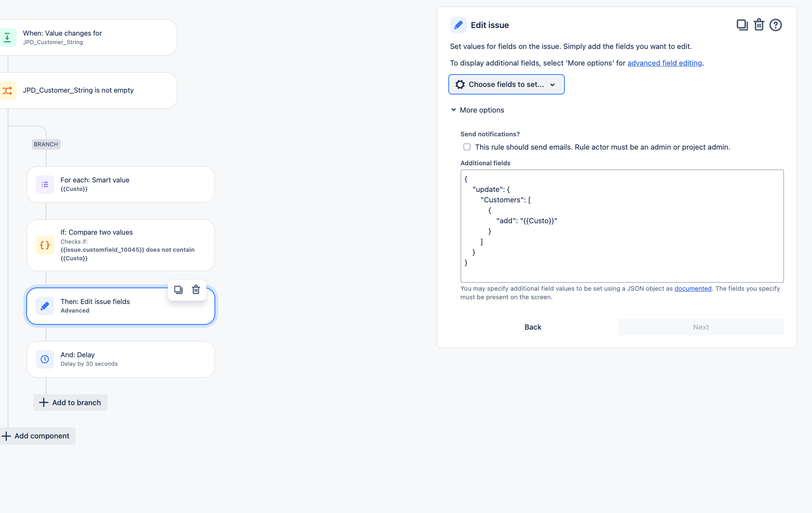Image resolution: width=812 pixels, height=513 pixels.
Task: Duplicate the selected component via its copy icon
Action: 178,290
